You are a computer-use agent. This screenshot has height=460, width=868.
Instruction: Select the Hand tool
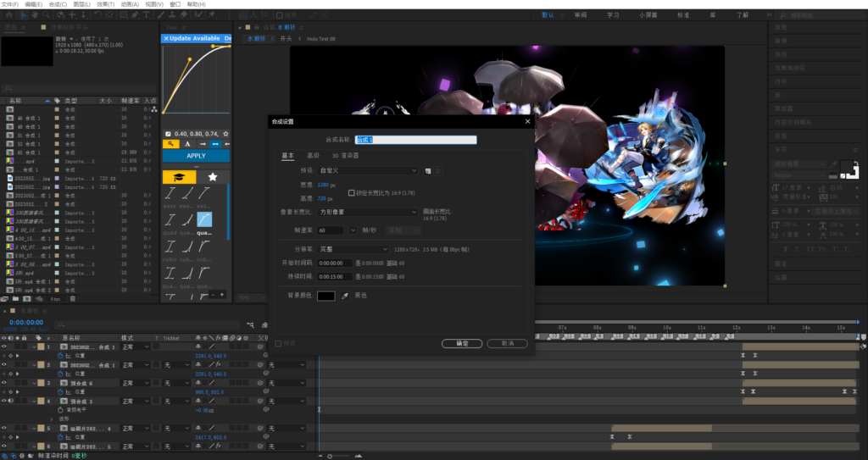(x=34, y=15)
